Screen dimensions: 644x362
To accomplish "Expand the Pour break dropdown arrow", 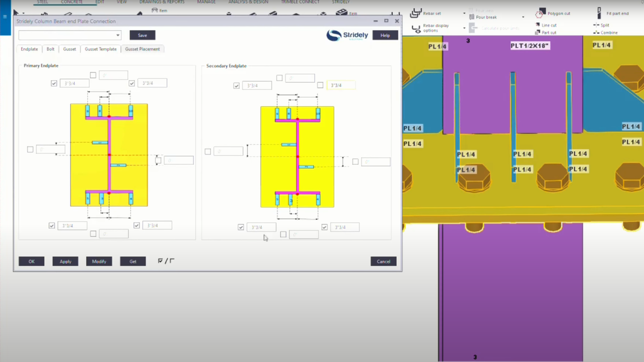I will [x=523, y=16].
